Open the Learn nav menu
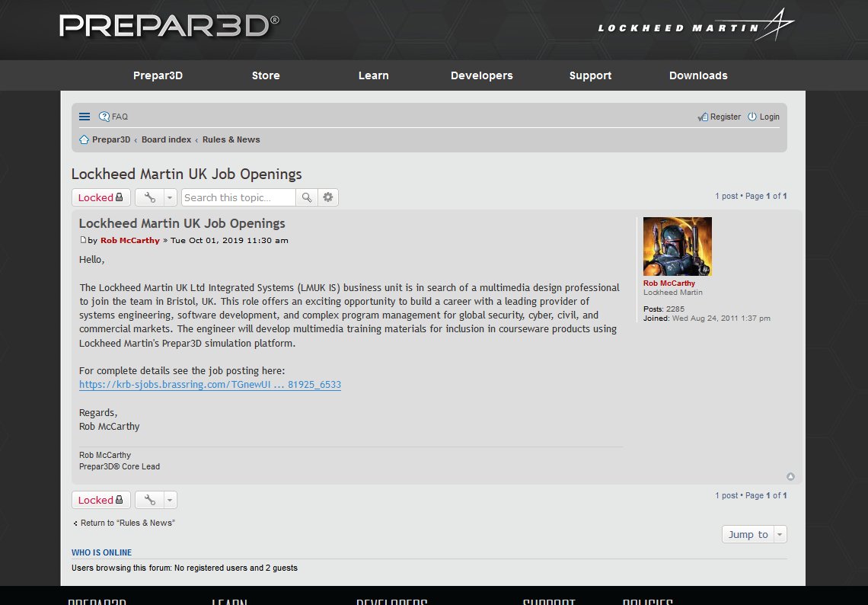This screenshot has height=605, width=868. click(374, 75)
